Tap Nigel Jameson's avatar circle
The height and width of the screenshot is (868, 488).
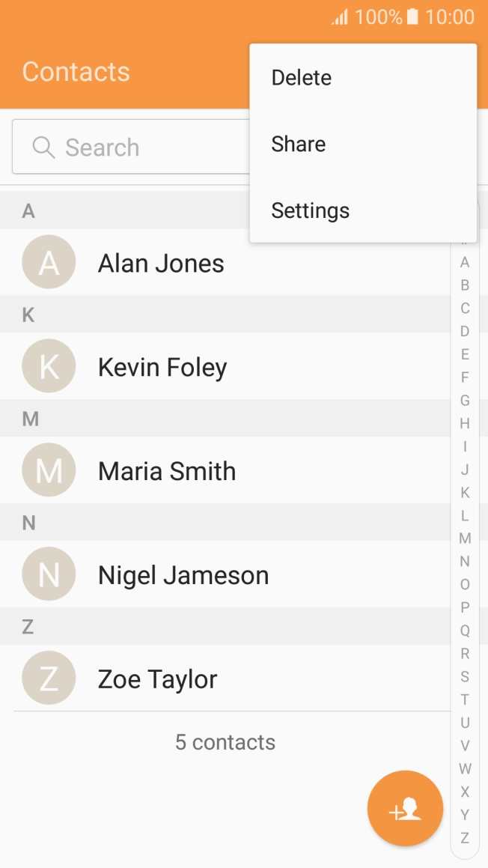pos(49,574)
